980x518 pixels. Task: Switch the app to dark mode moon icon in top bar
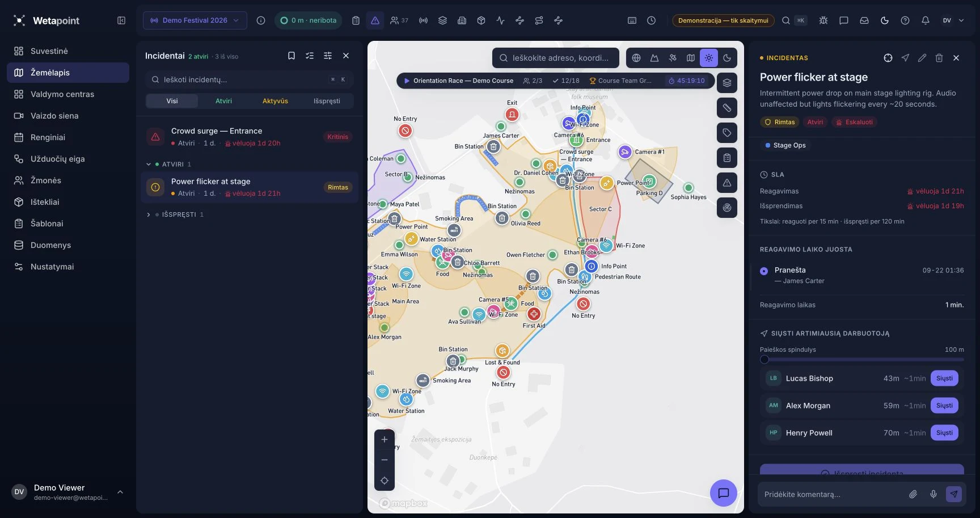(885, 20)
